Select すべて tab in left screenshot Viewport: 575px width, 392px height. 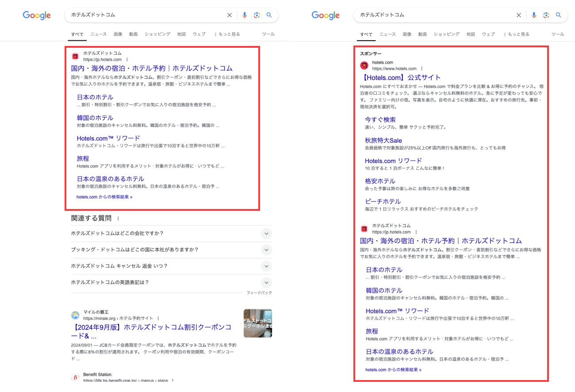tap(77, 34)
